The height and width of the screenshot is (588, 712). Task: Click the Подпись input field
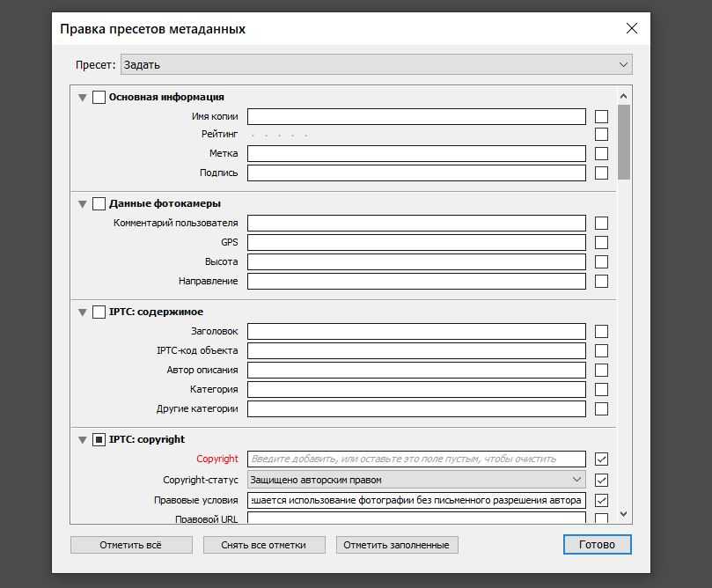pos(416,173)
